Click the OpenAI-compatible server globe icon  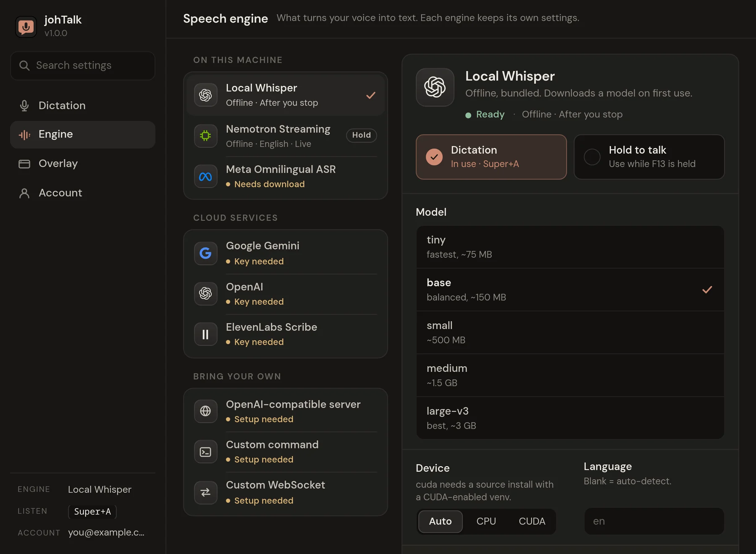(205, 411)
